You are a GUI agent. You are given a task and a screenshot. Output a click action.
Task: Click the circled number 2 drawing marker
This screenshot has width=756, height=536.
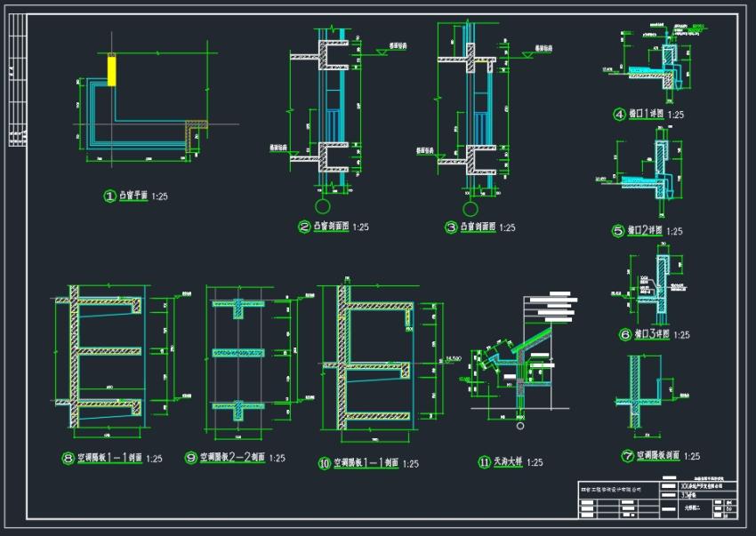(304, 227)
